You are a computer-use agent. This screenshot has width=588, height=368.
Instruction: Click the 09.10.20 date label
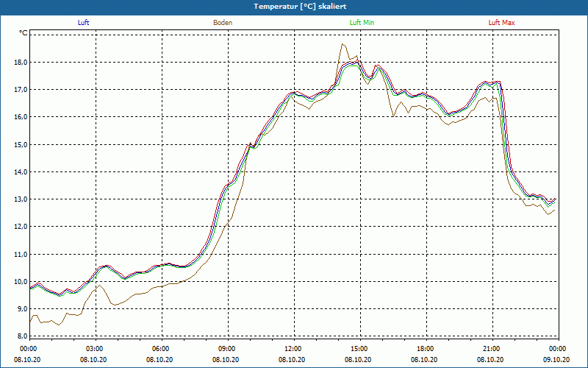coord(556,359)
